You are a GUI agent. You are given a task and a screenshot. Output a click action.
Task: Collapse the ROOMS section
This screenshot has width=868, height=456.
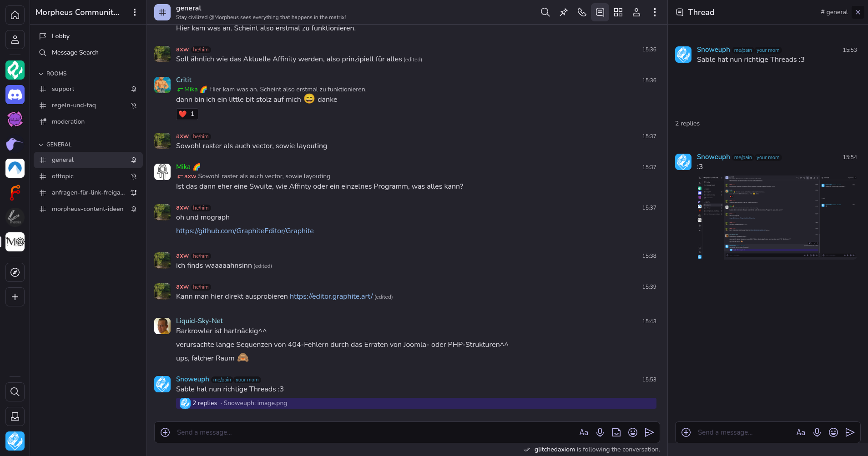tap(41, 73)
